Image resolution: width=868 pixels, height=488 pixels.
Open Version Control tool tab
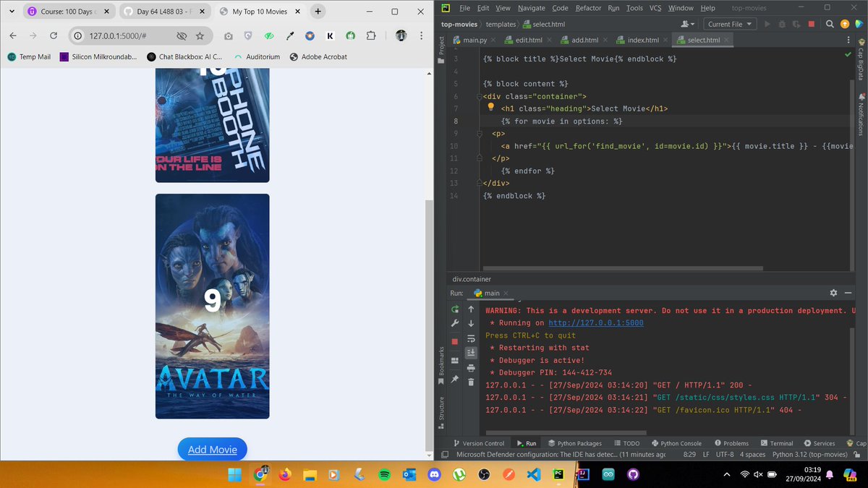[478, 443]
